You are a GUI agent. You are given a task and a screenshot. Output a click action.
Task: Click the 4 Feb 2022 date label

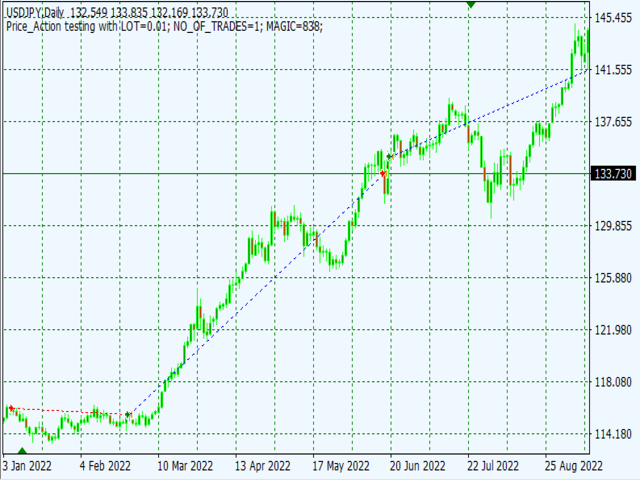[105, 466]
